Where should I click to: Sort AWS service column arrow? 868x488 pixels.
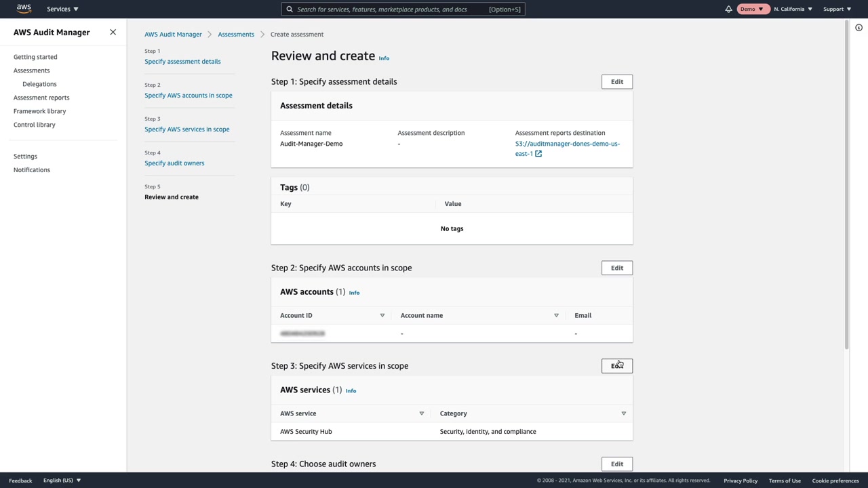tap(421, 413)
